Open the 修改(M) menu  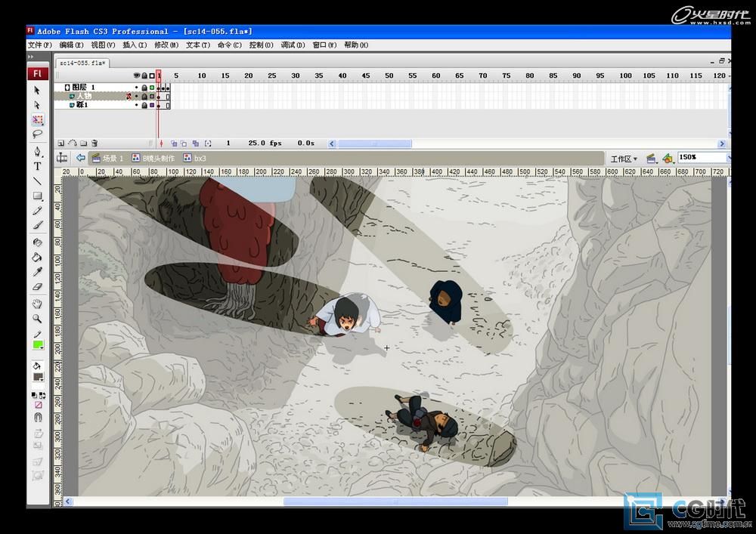pyautogui.click(x=166, y=45)
